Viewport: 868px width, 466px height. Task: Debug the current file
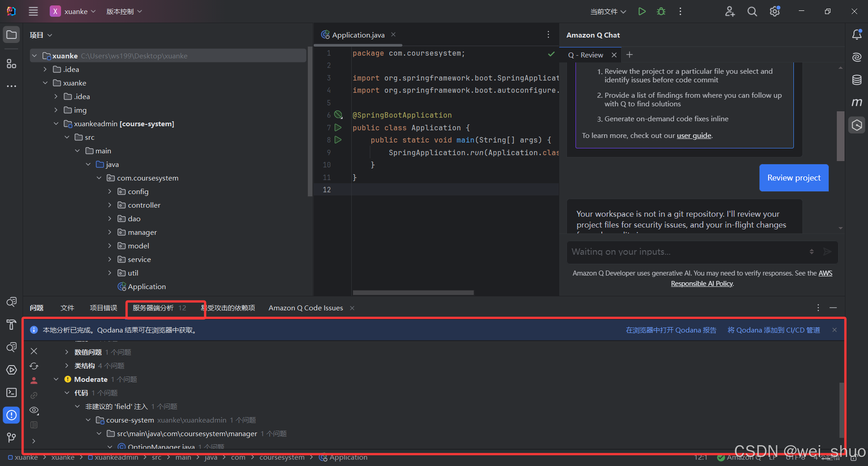[661, 11]
